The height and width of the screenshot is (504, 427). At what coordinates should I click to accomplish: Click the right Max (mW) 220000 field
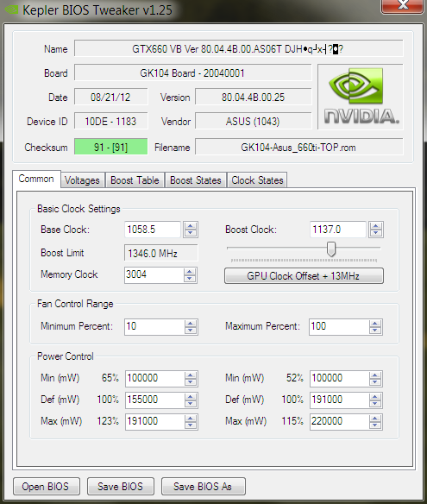[x=339, y=421]
